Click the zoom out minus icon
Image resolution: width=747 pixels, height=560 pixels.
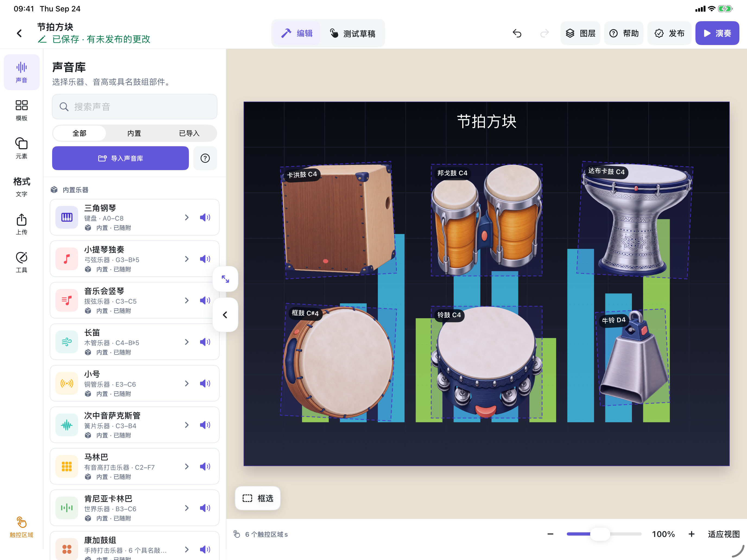point(550,534)
